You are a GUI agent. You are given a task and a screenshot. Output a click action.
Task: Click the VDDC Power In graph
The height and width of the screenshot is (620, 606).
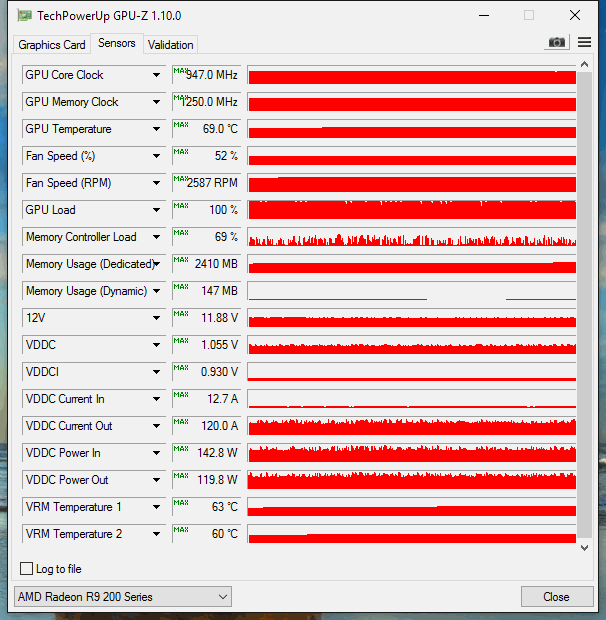[412, 453]
